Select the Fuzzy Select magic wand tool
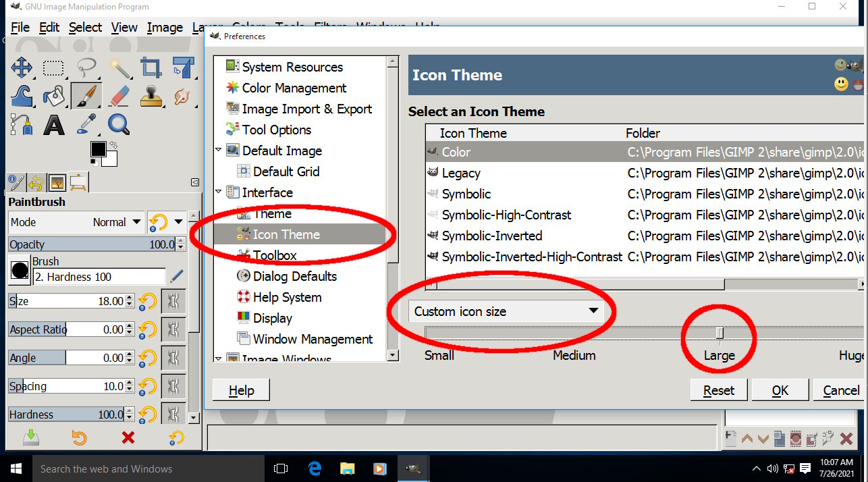Image resolution: width=868 pixels, height=482 pixels. 119,68
